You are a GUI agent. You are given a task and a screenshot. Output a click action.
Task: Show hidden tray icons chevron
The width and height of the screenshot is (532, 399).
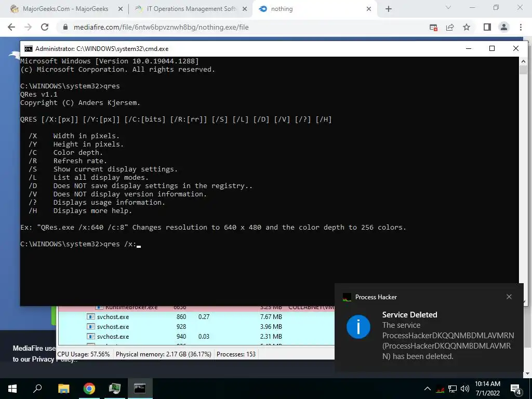(428, 389)
